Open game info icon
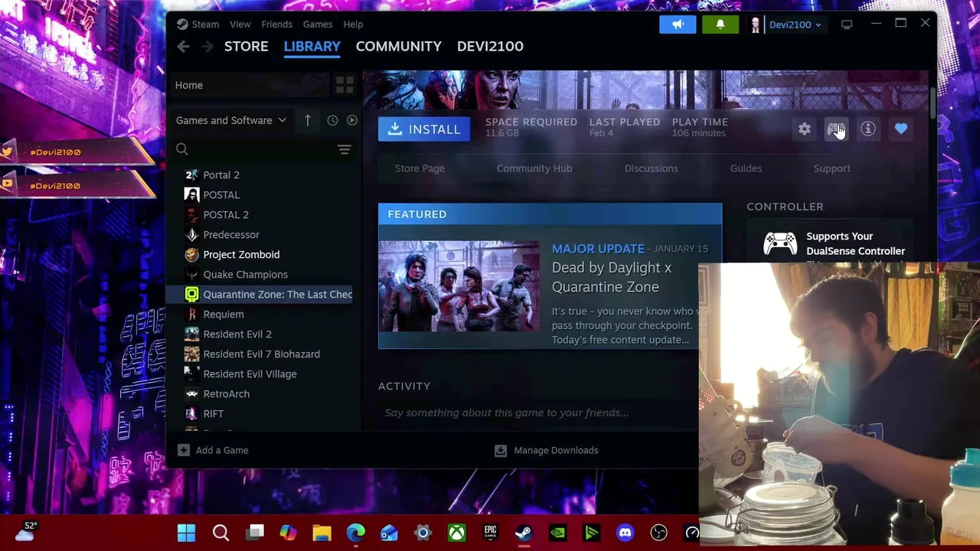This screenshot has height=551, width=980. [868, 129]
